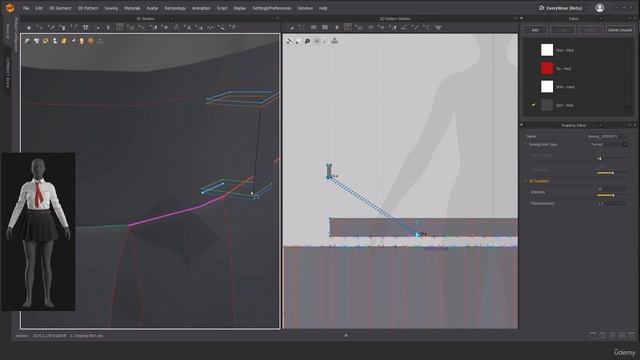Toggle the white shirt display icon in 3D viewport

click(36, 41)
